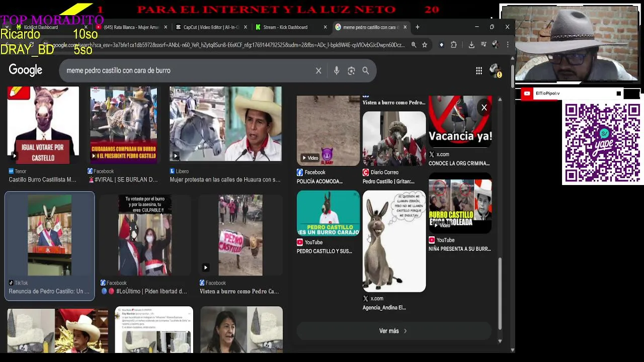
Task: Close the KickBot Dashboard tab
Action: point(86,27)
